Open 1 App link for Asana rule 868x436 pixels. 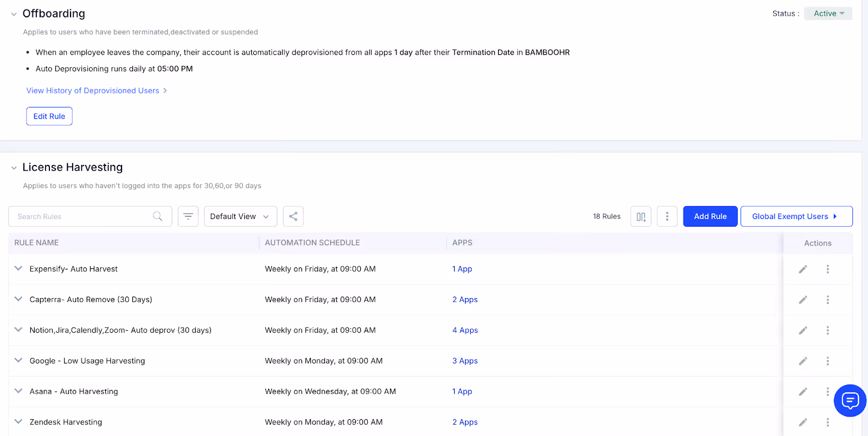tap(462, 392)
